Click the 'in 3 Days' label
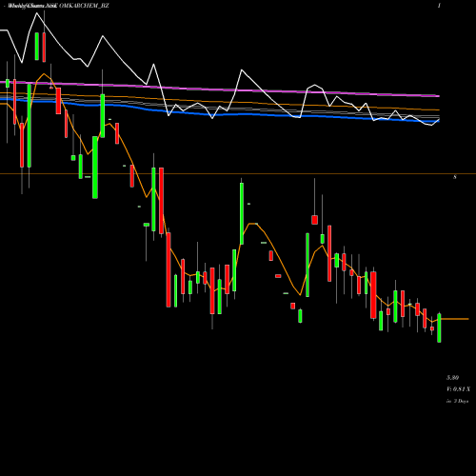The height and width of the screenshot is (476, 476). (x=457, y=401)
